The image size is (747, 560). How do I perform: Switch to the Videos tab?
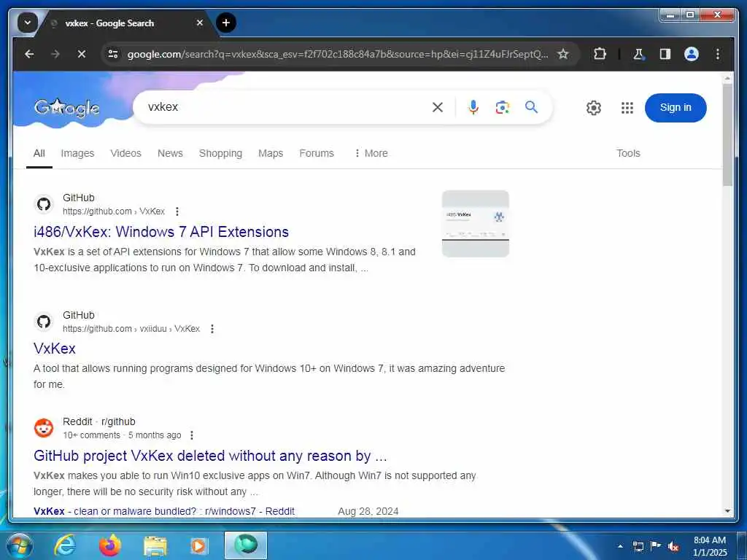tap(125, 153)
